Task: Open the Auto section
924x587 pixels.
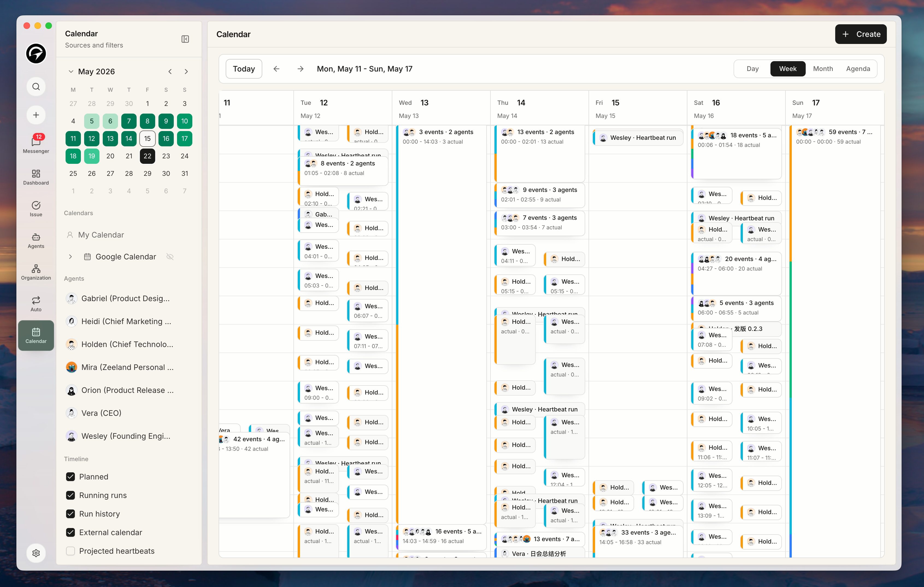Action: (x=36, y=304)
